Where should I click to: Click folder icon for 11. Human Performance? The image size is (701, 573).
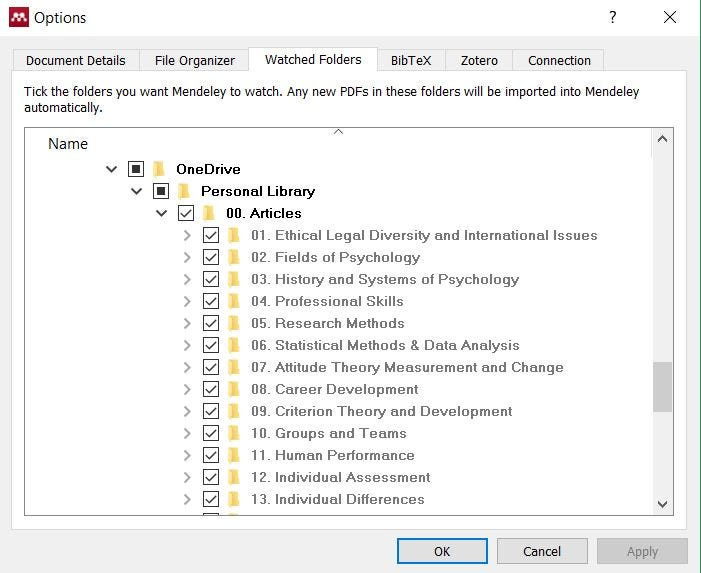[x=234, y=455]
